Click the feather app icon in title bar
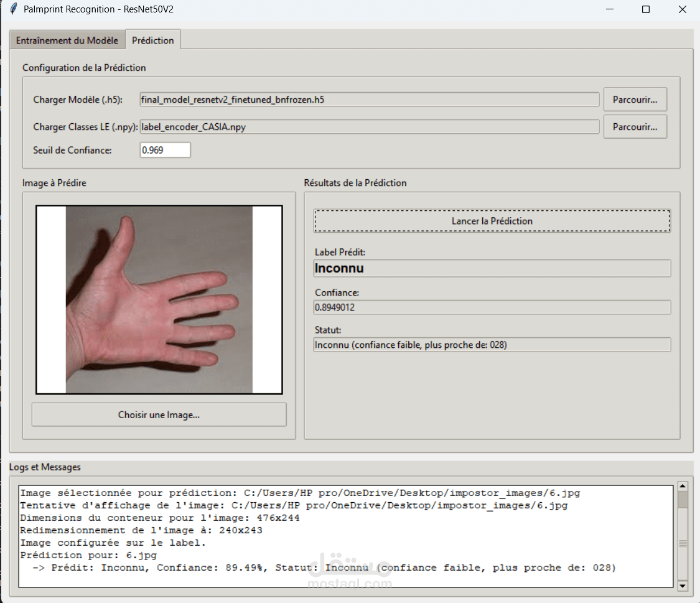This screenshot has width=700, height=603. coord(14,9)
